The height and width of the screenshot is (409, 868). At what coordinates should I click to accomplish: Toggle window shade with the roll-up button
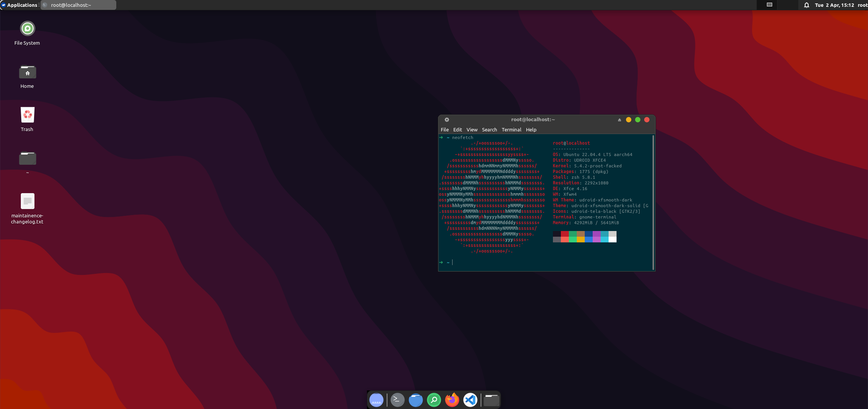coord(619,120)
